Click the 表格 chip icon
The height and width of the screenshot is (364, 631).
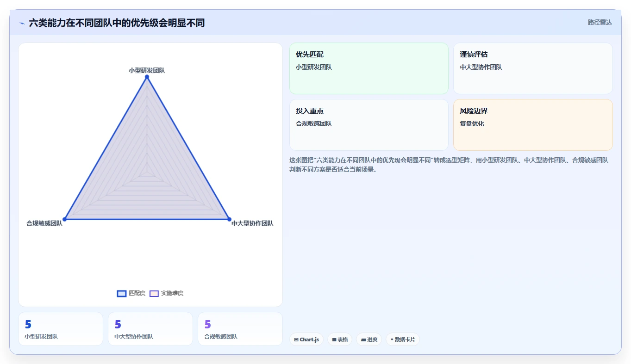click(334, 339)
